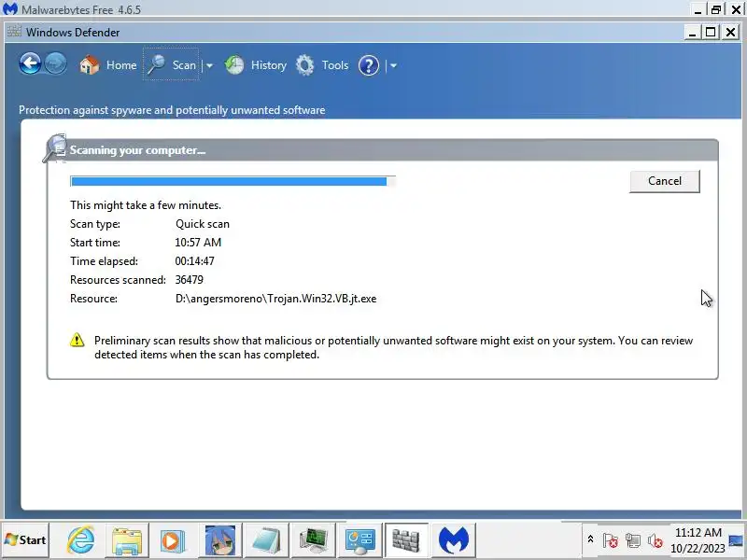Launch Internet Explorer from the taskbar
747x560 pixels.
80,540
